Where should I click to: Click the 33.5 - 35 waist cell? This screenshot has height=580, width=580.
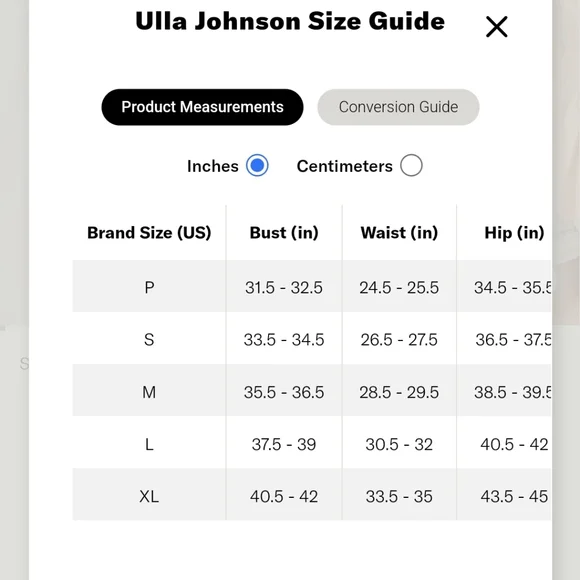[x=399, y=496]
